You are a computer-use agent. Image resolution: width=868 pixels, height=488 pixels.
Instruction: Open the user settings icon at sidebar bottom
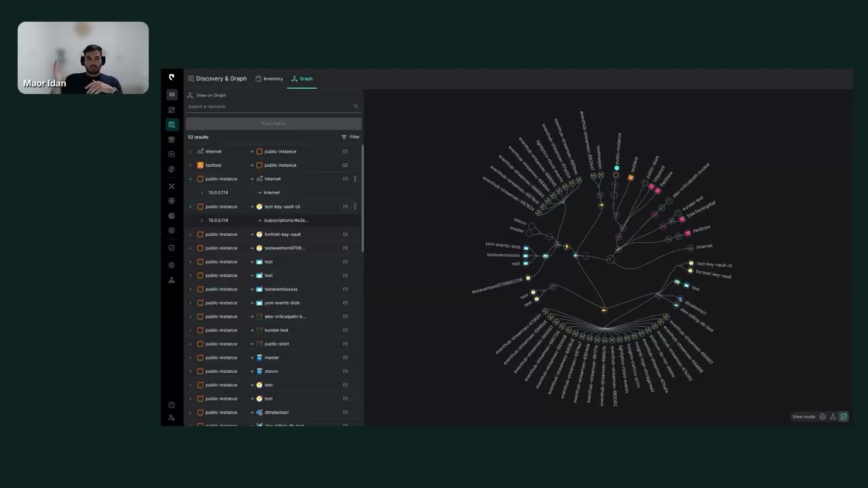[x=172, y=418]
